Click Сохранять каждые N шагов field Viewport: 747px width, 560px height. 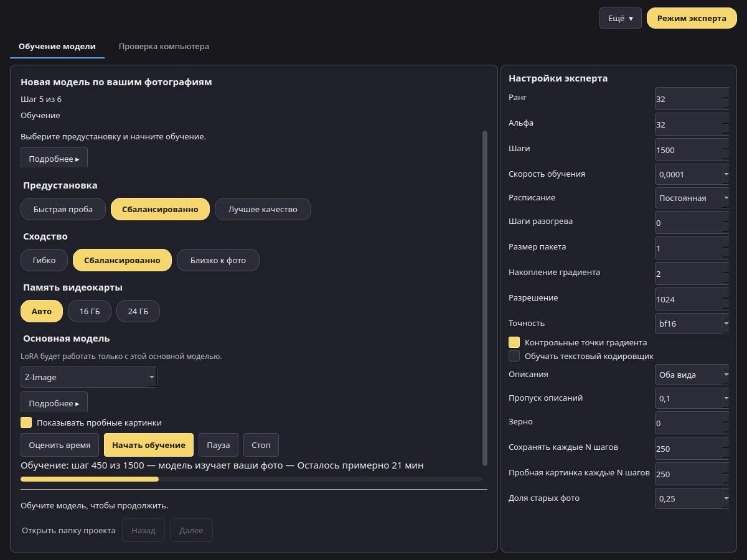point(692,449)
